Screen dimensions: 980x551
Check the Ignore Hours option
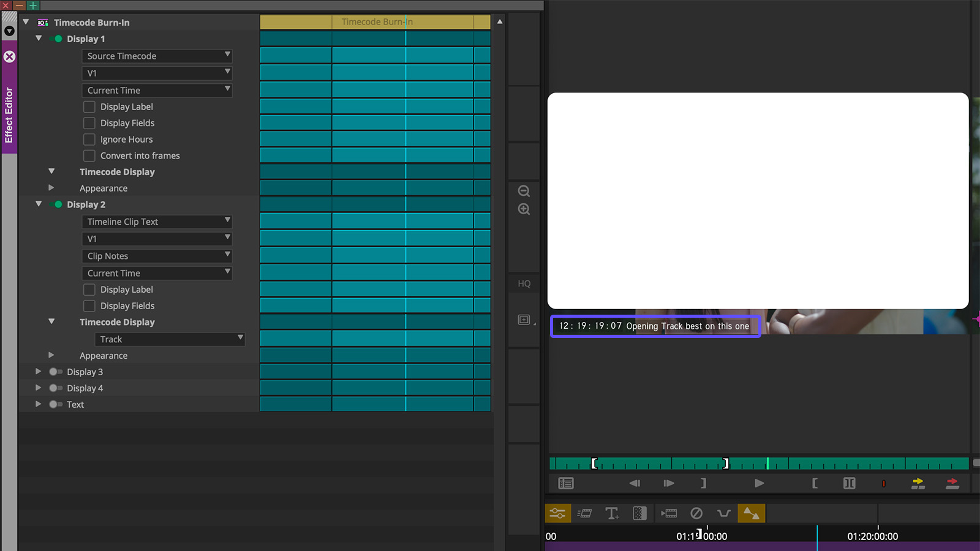coord(89,140)
